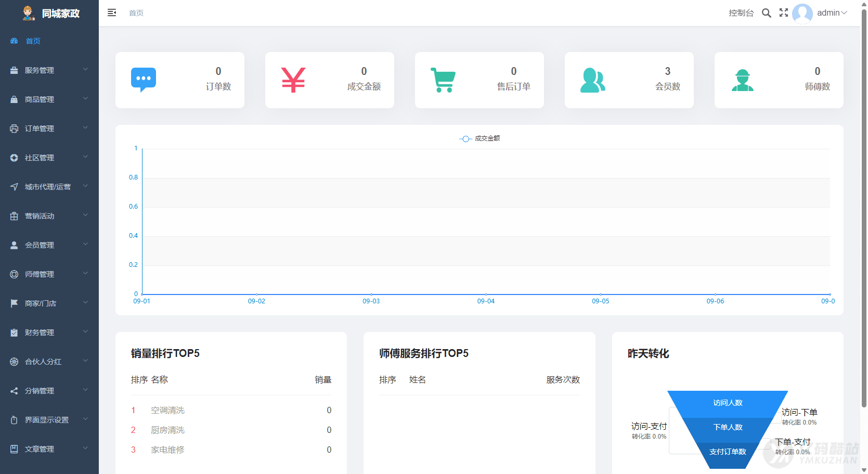
Task: Click the 销量排行TOP5 heading
Action: [165, 353]
